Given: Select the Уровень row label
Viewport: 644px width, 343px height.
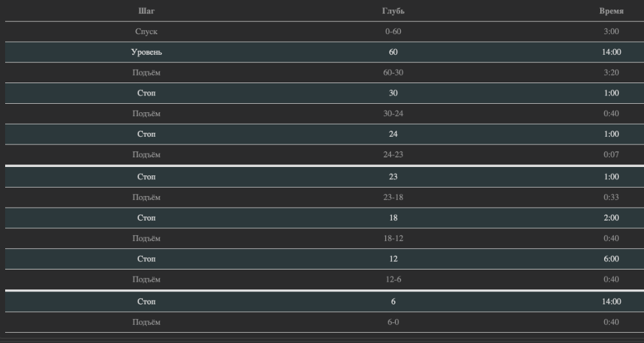Looking at the screenshot, I should click(146, 52).
